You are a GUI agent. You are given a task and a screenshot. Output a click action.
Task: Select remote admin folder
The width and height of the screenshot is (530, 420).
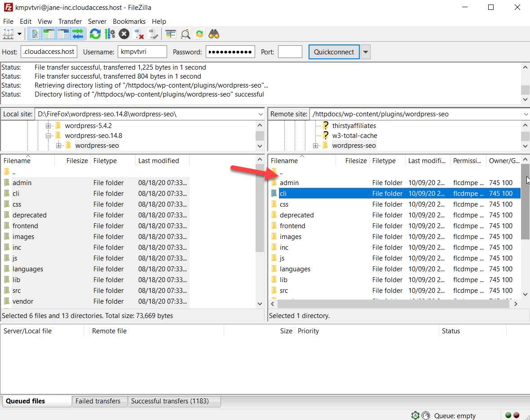(x=395, y=183)
